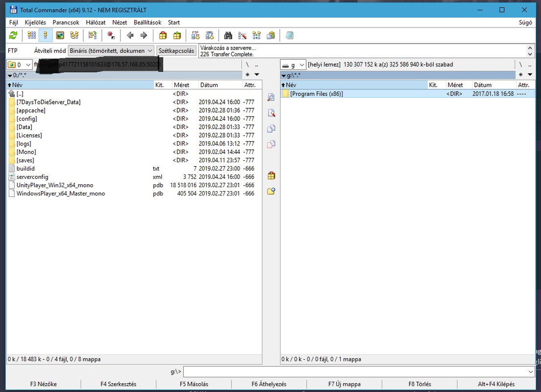Click the Edit file icon in middle bar
541x392 pixels.
(271, 113)
